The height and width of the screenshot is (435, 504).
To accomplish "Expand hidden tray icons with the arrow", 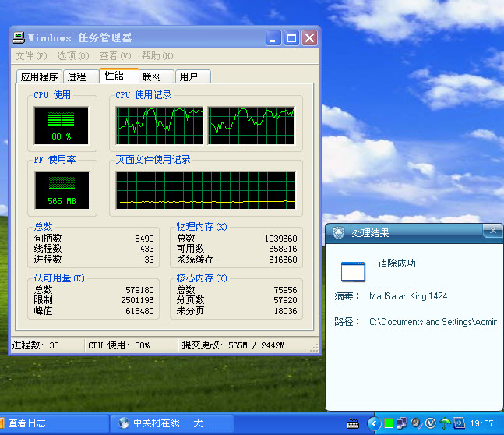I will click(374, 423).
